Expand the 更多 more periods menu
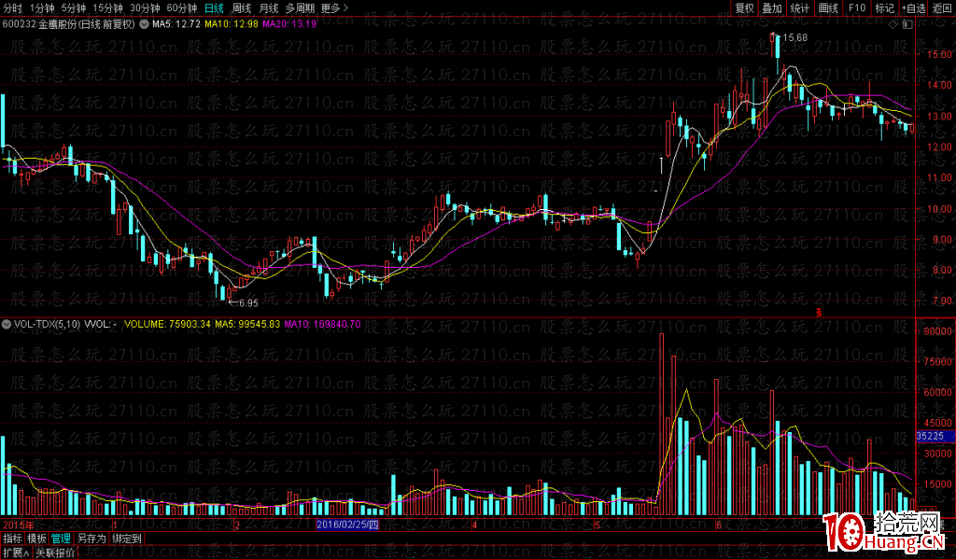The height and width of the screenshot is (560, 956). pyautogui.click(x=334, y=7)
